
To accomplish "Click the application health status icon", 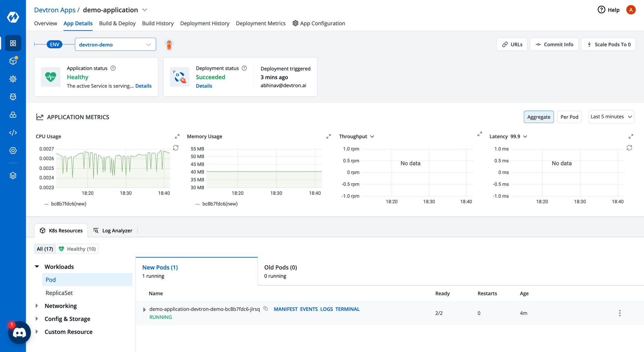I will [x=51, y=77].
